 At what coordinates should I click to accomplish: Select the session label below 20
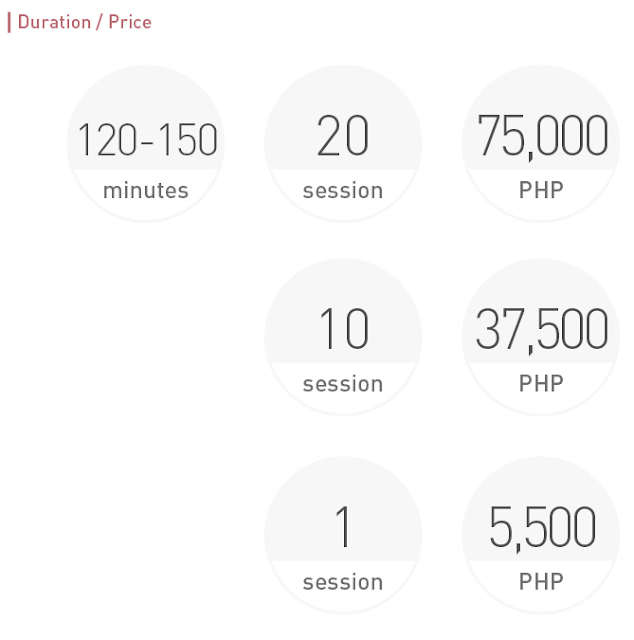click(x=343, y=190)
